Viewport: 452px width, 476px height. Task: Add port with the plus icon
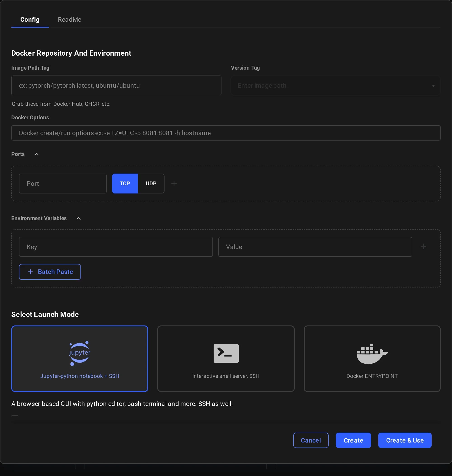click(x=174, y=184)
